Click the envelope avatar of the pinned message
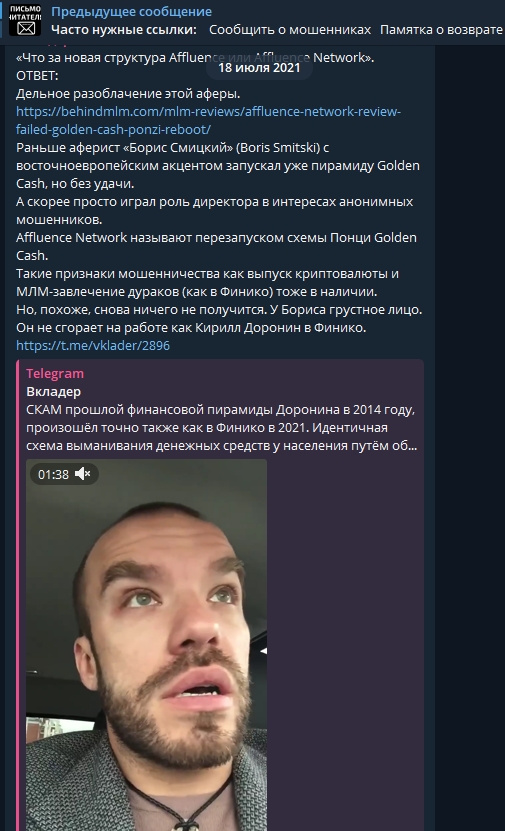This screenshot has height=831, width=505. pyautogui.click(x=25, y=21)
